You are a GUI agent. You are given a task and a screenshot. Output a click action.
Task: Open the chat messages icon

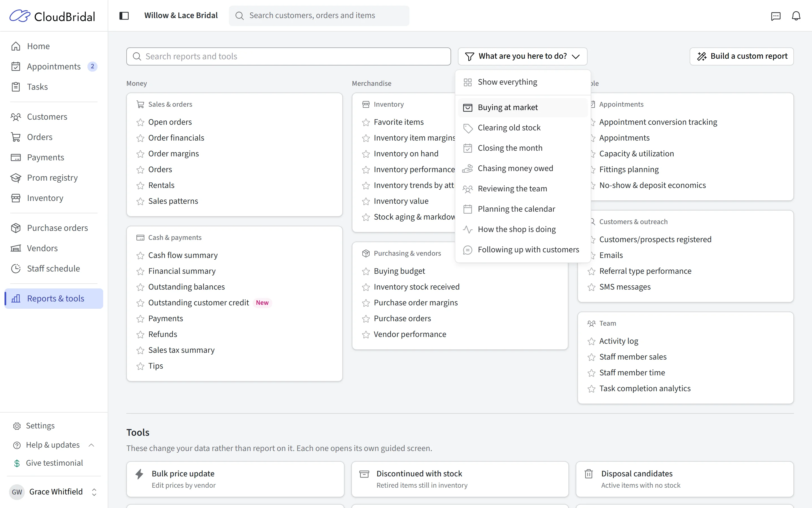[776, 16]
